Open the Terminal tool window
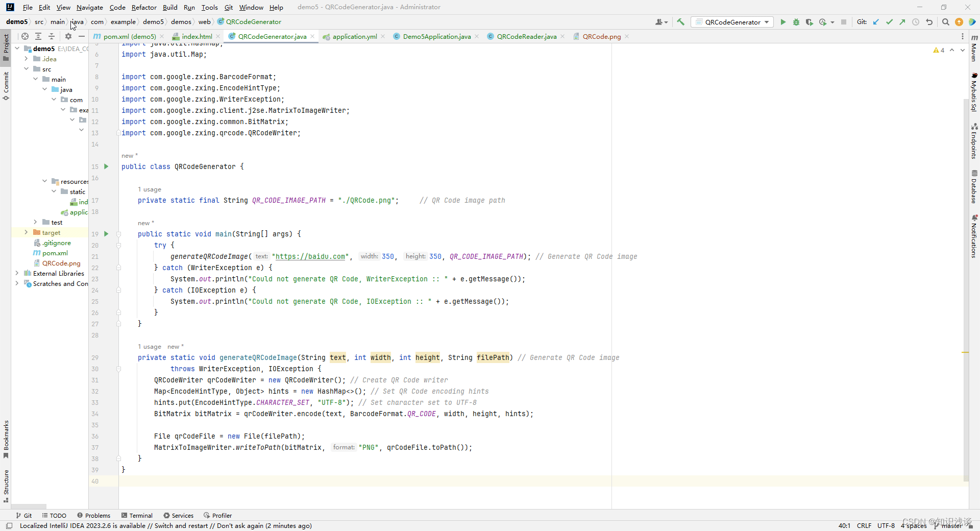This screenshot has width=980, height=531. (x=137, y=515)
